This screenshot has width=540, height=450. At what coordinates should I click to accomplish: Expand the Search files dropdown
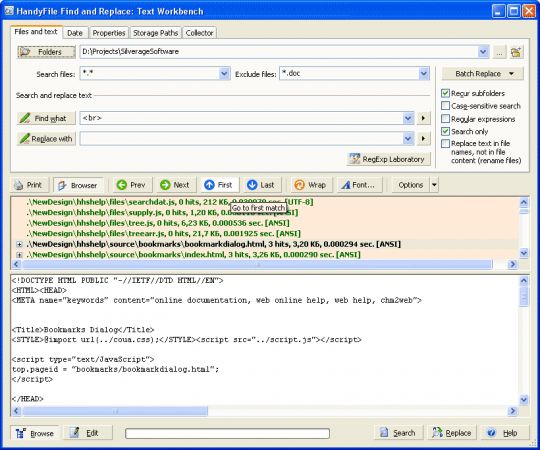[224, 74]
